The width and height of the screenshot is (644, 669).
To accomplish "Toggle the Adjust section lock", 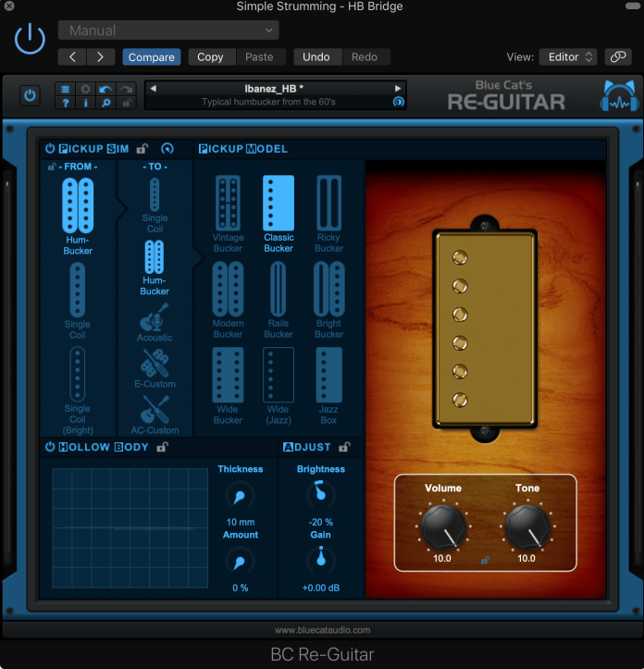I will [344, 447].
